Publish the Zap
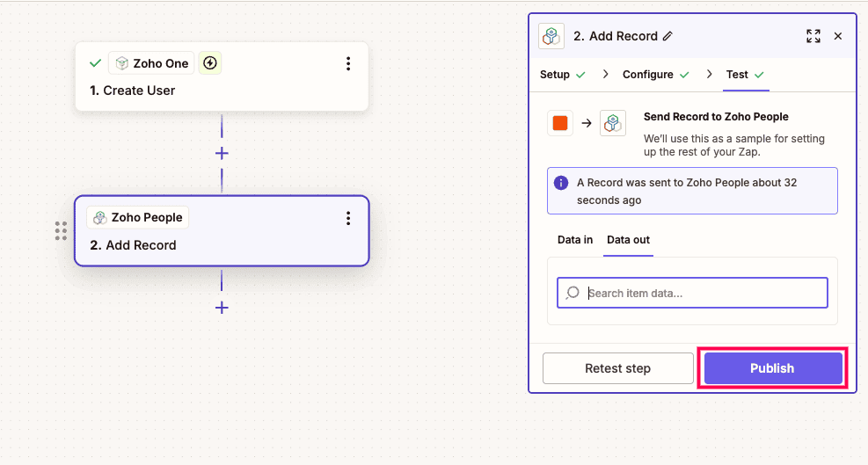 pos(772,368)
